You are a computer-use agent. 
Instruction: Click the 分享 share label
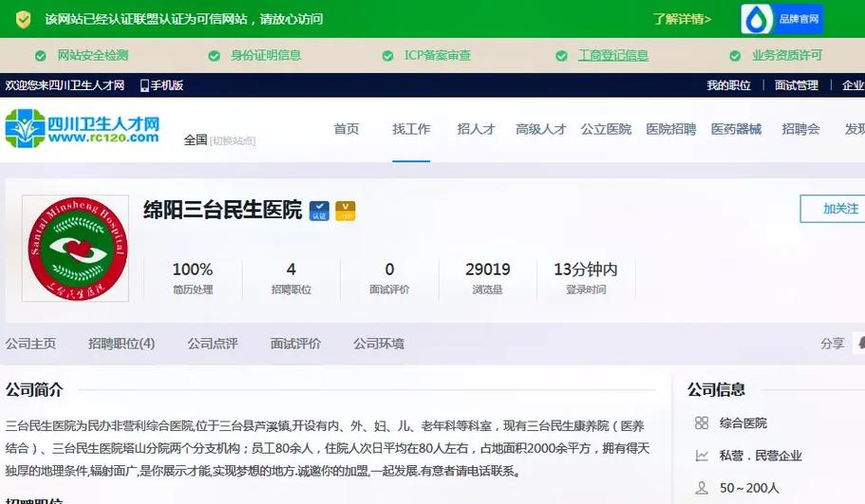[832, 345]
